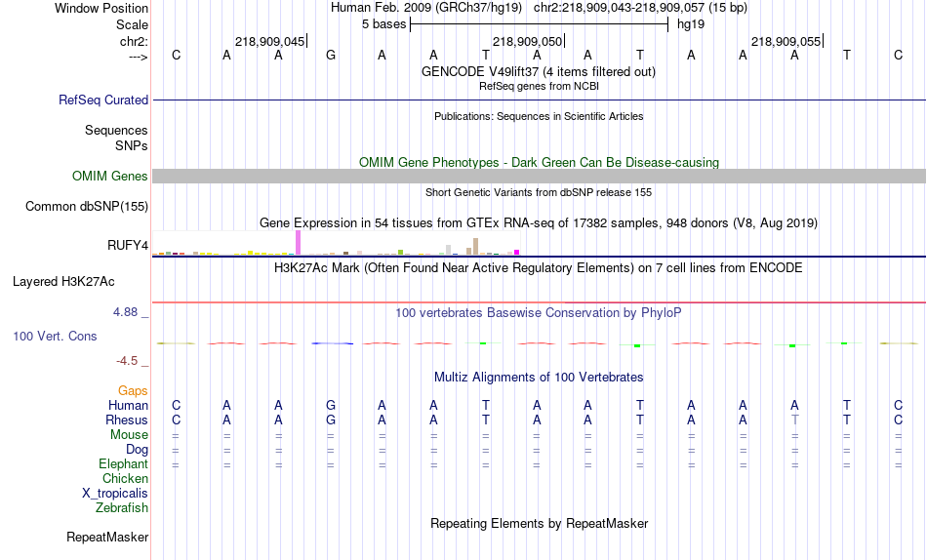Screen dimensions: 927x560
Task: Click the RefSeq genes from NCBI title
Action: pyautogui.click(x=539, y=86)
